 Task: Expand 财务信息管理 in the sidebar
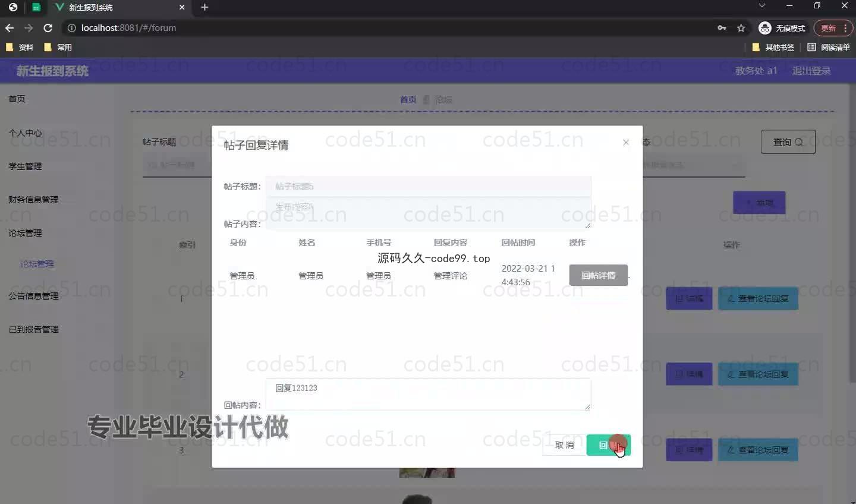pos(33,199)
